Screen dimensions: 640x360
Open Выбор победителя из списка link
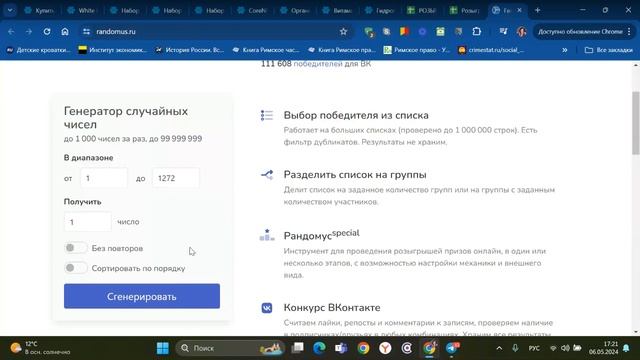[356, 116]
